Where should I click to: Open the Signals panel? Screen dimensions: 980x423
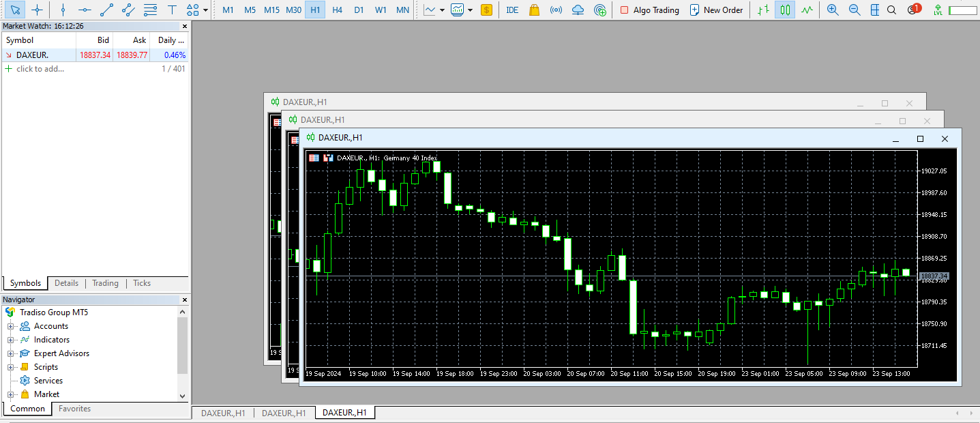[x=556, y=10]
